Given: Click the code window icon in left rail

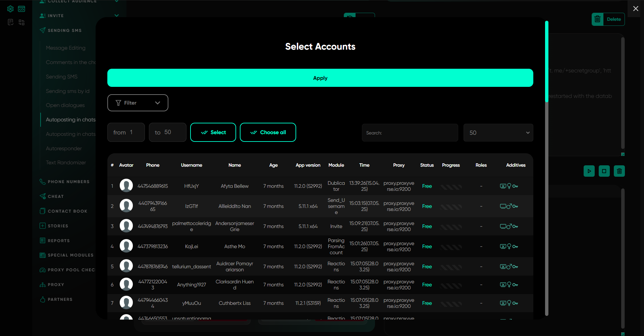Looking at the screenshot, I should coord(21,9).
